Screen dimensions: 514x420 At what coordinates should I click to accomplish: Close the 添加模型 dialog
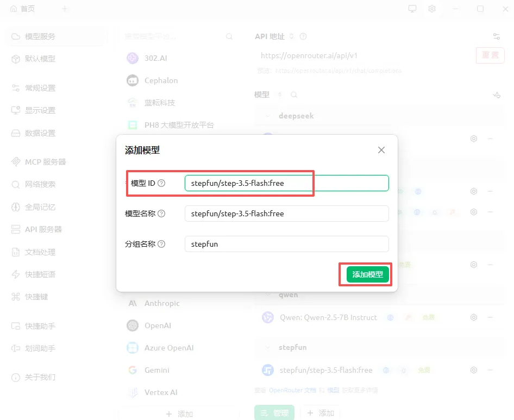coord(381,150)
